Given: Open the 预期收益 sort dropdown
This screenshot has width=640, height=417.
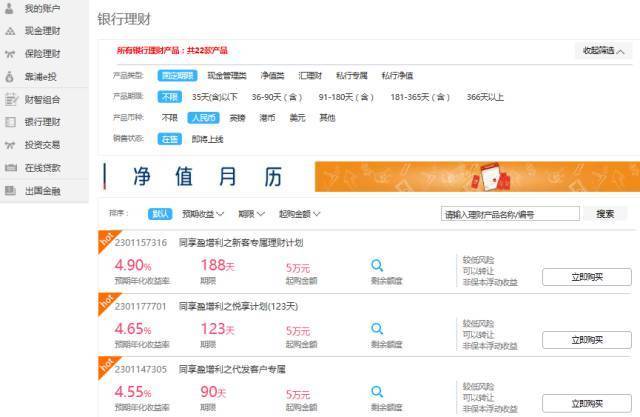Looking at the screenshot, I should click(203, 214).
